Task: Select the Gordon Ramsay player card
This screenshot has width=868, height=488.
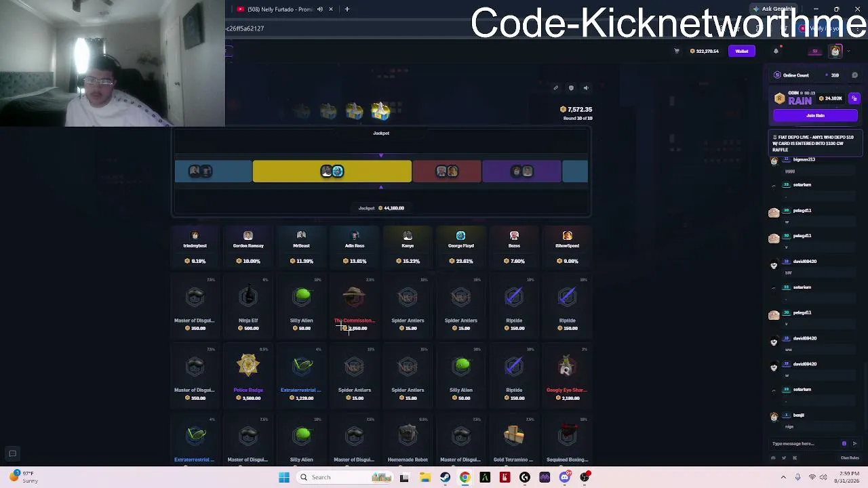Action: 248,248
